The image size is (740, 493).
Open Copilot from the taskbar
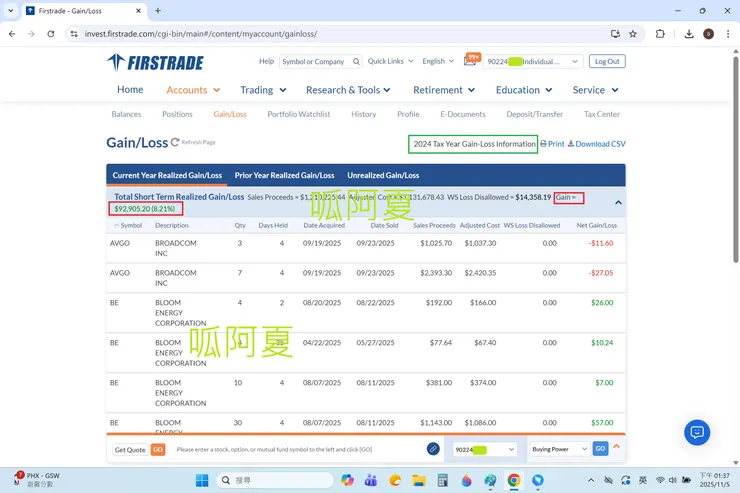[347, 480]
